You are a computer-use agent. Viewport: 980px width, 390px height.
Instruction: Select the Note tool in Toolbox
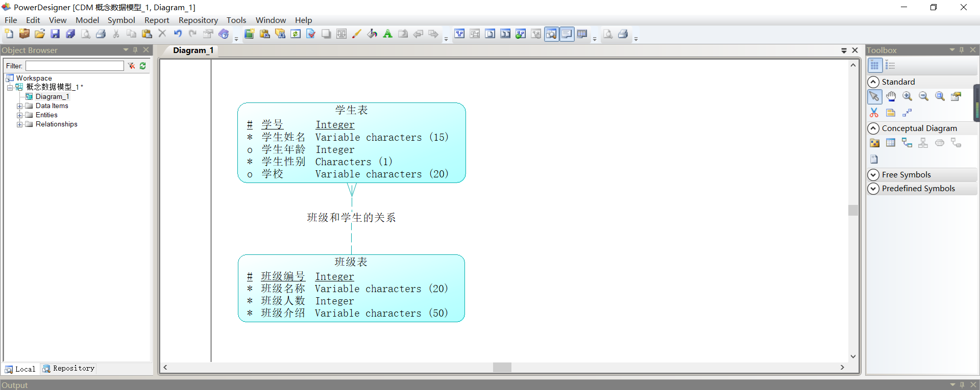(891, 113)
